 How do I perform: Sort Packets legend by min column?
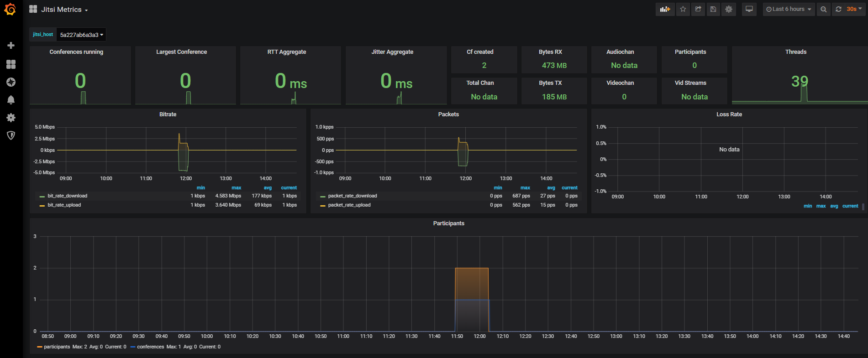click(x=498, y=188)
